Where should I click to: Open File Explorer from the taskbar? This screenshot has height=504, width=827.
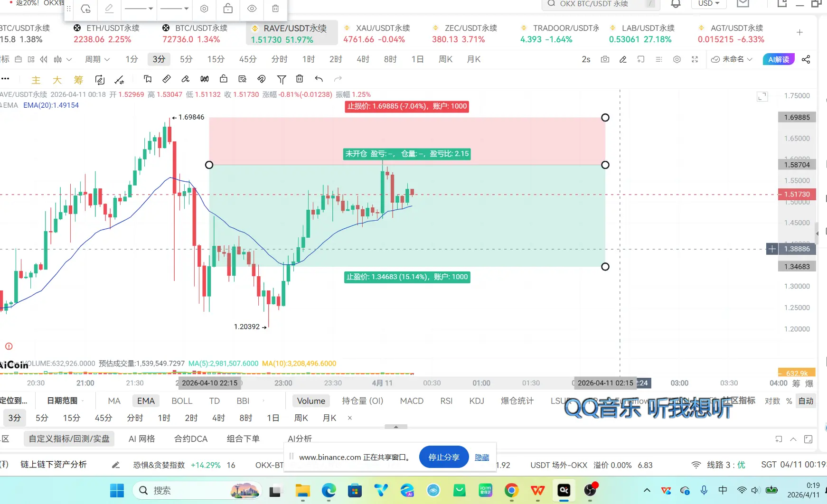[x=302, y=490]
